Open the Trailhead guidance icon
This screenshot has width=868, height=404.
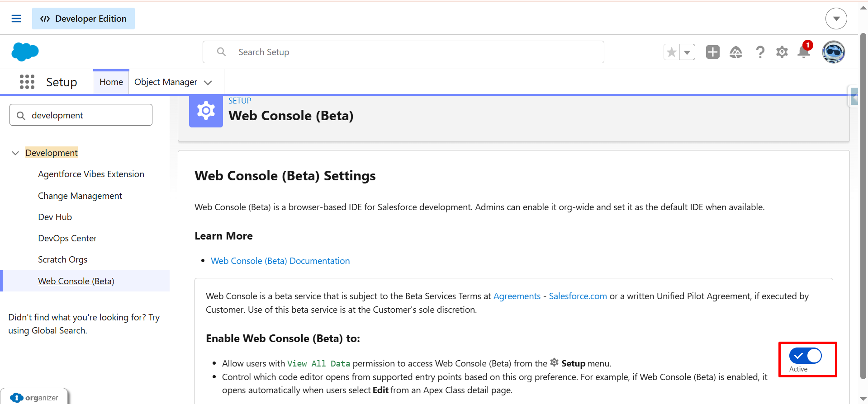click(x=736, y=52)
